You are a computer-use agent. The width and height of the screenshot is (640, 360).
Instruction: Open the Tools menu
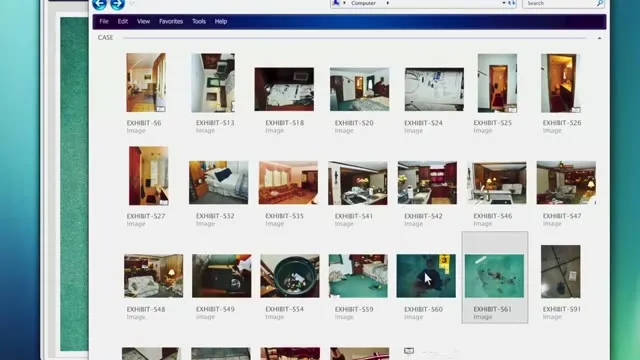click(199, 21)
